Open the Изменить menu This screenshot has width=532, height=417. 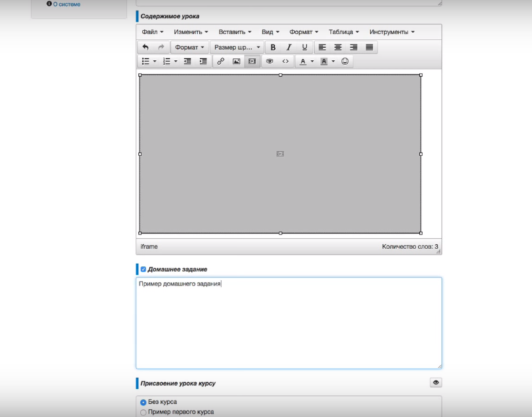191,32
